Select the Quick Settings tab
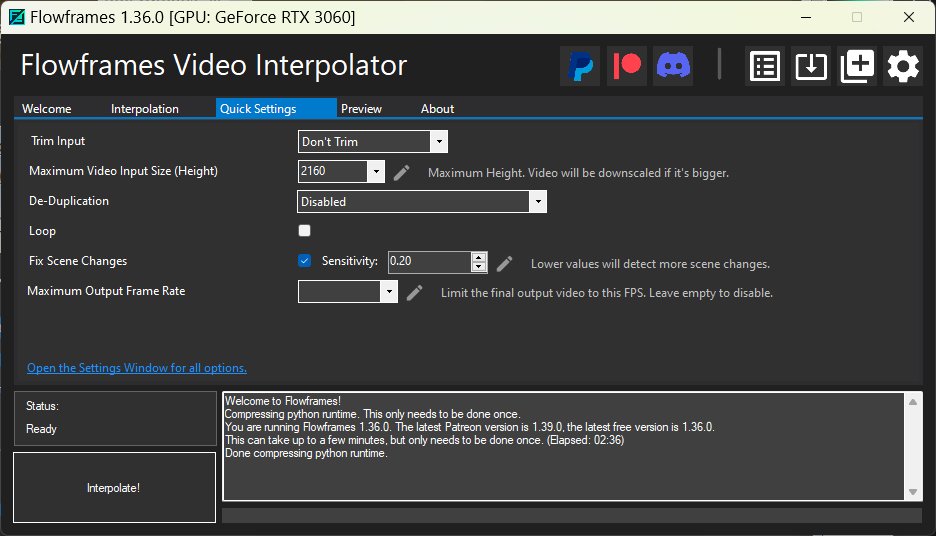This screenshot has width=936, height=536. coord(276,108)
